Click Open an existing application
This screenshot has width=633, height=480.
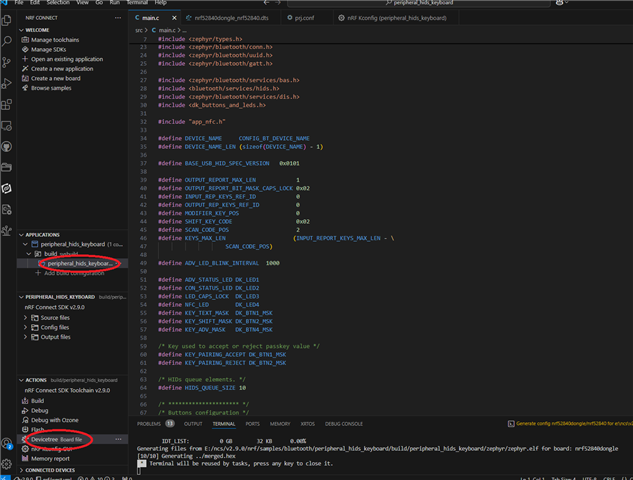pos(67,59)
